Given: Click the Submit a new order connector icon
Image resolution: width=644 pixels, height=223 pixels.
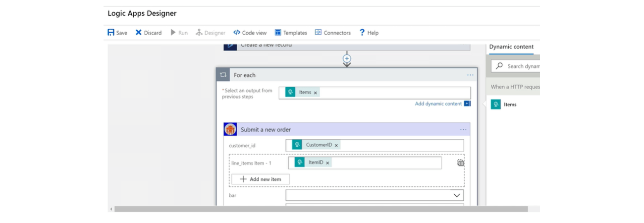Looking at the screenshot, I should tap(230, 129).
